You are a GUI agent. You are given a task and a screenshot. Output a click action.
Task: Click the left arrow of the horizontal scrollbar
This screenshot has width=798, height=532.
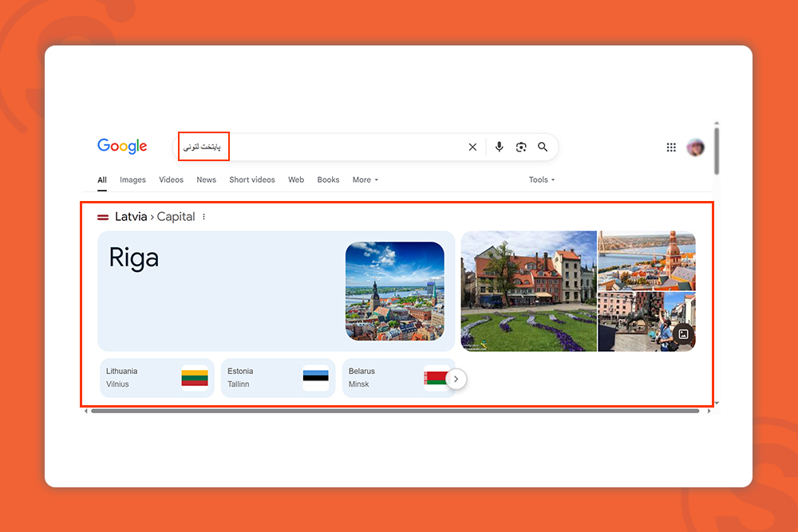(86, 411)
